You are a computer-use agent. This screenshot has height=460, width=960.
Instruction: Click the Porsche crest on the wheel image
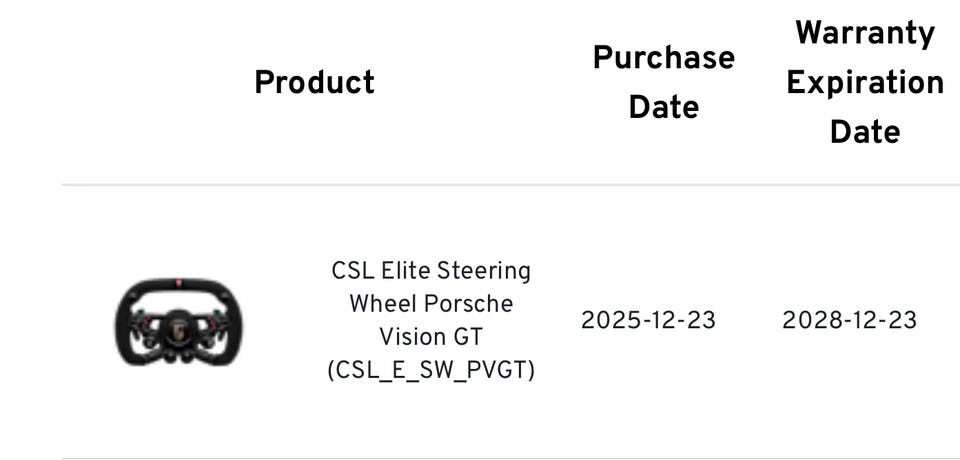(x=179, y=331)
